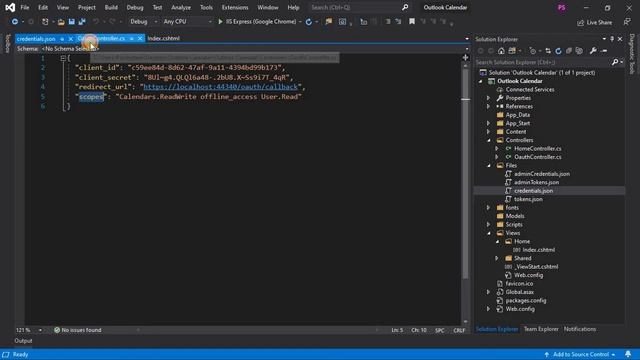Click Switch Views icon in Solution Explorer
640x360 pixels.
[511, 51]
